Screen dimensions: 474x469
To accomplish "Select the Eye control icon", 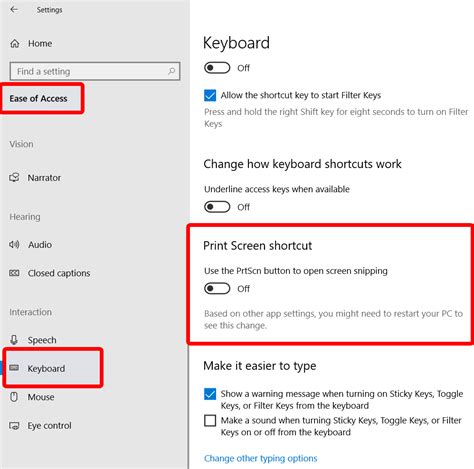I will pos(14,426).
